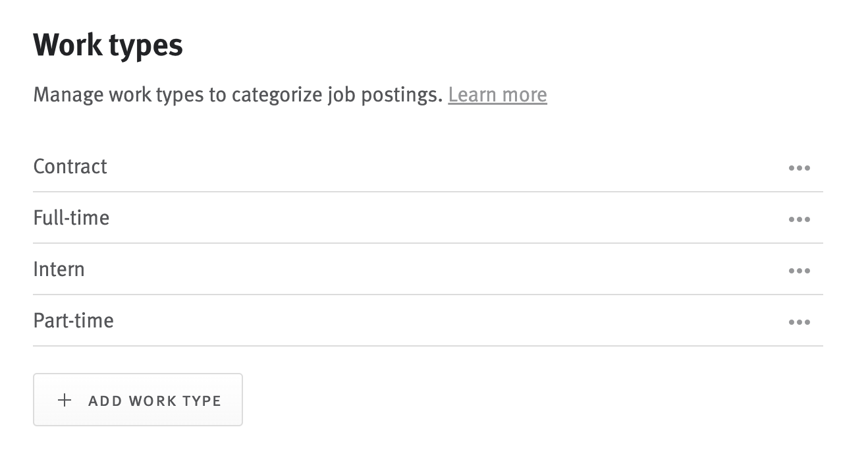
Task: Select the Contract work type row
Action: point(70,167)
